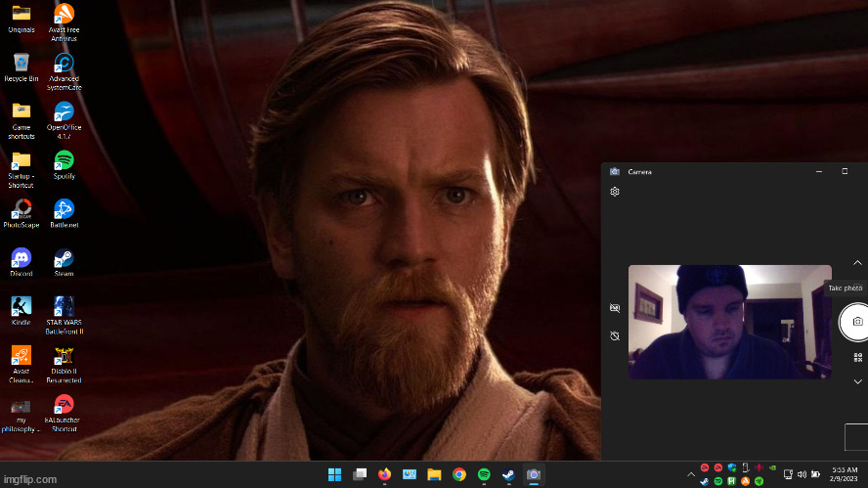
Task: Minimize the Camera window
Action: pos(819,171)
